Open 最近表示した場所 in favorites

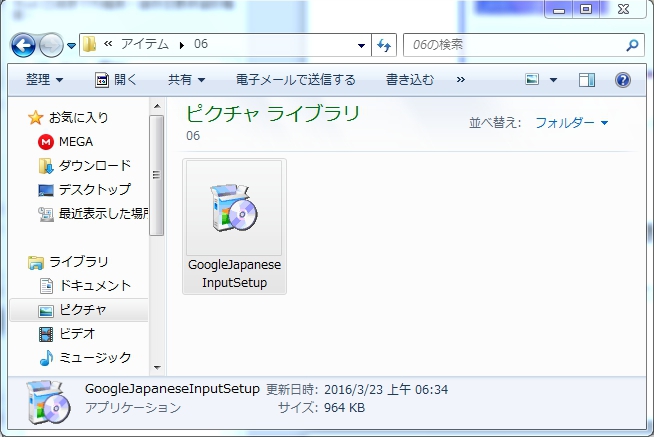pyautogui.click(x=103, y=213)
